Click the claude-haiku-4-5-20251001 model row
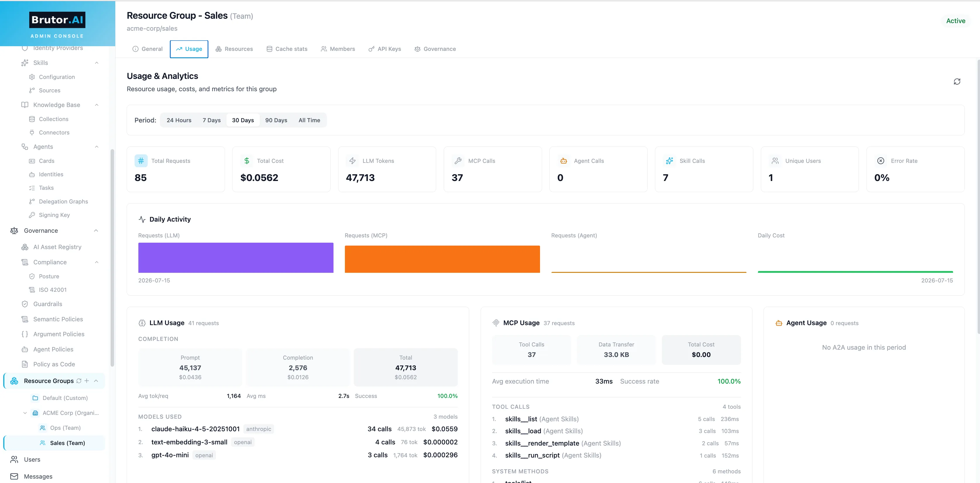 click(298, 429)
